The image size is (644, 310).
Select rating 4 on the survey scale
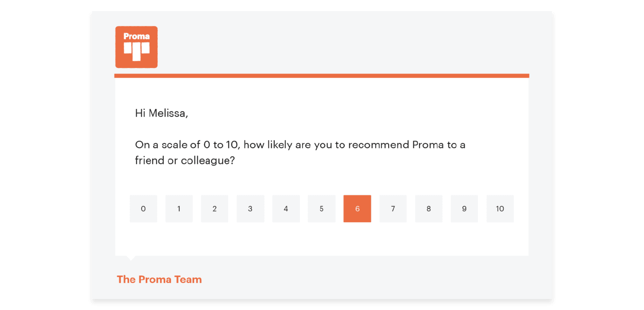(286, 208)
